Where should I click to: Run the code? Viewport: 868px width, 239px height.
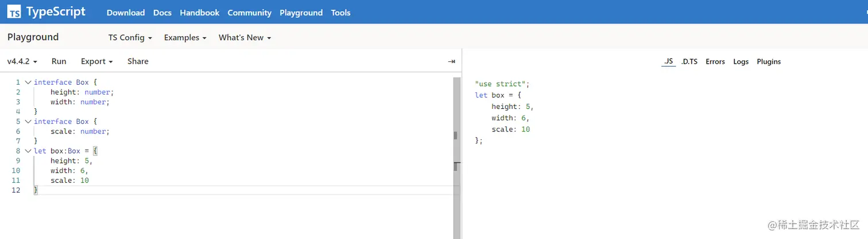point(59,61)
